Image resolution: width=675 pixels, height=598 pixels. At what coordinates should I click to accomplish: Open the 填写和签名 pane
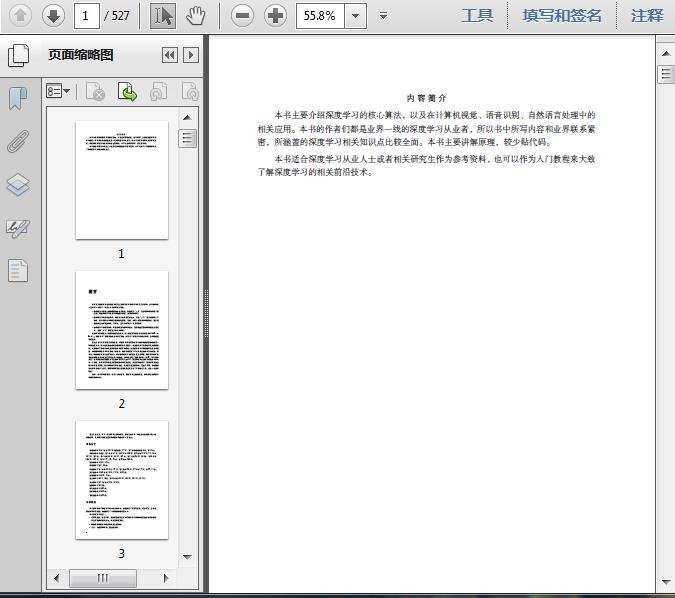562,16
